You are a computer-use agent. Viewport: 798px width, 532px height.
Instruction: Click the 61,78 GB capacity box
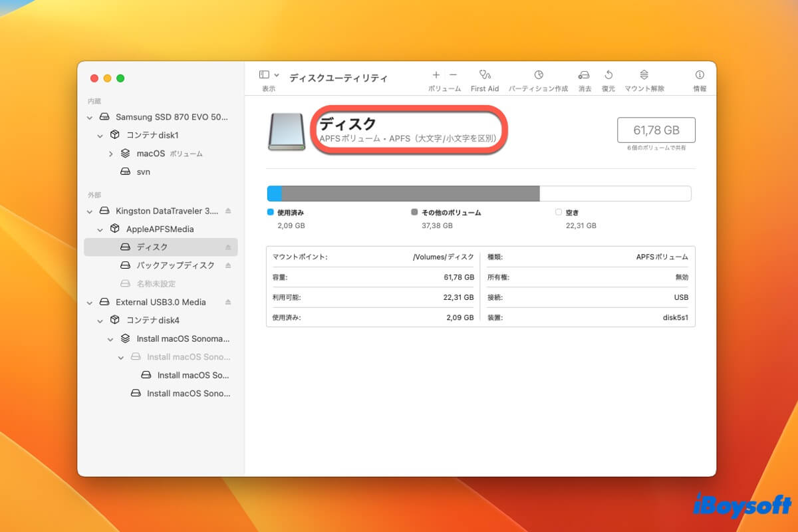(x=656, y=130)
